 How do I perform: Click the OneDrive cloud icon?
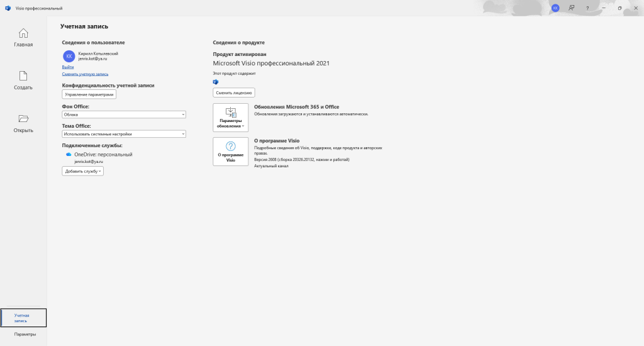[69, 155]
